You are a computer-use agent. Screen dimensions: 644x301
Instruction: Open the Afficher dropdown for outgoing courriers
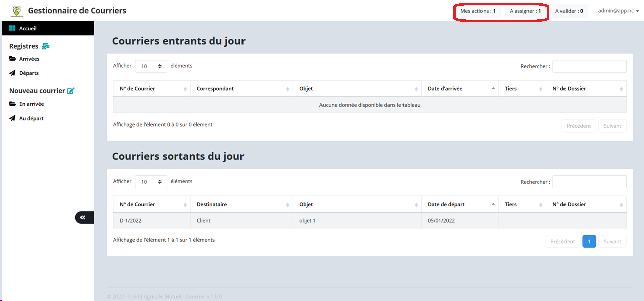(151, 182)
